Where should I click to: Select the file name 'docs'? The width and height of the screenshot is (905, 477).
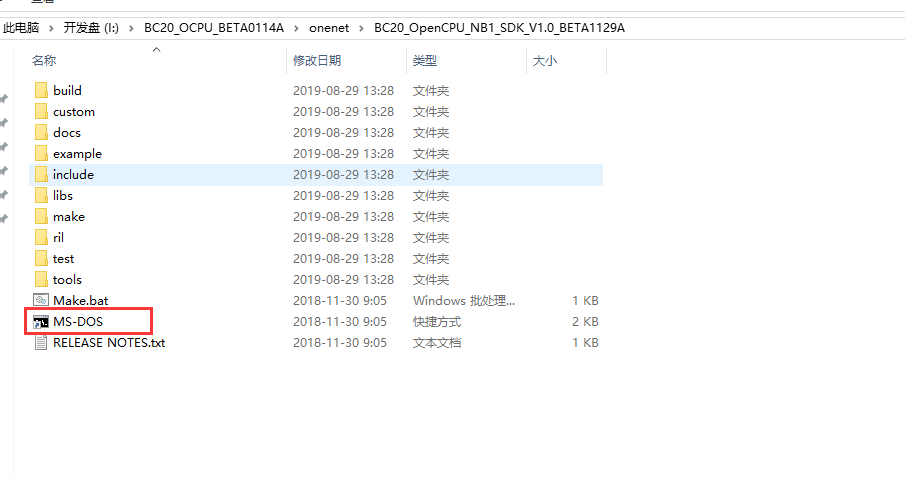click(67, 132)
